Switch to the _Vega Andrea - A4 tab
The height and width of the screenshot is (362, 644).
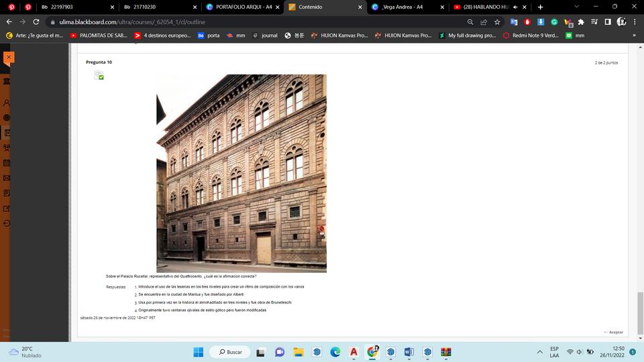407,7
